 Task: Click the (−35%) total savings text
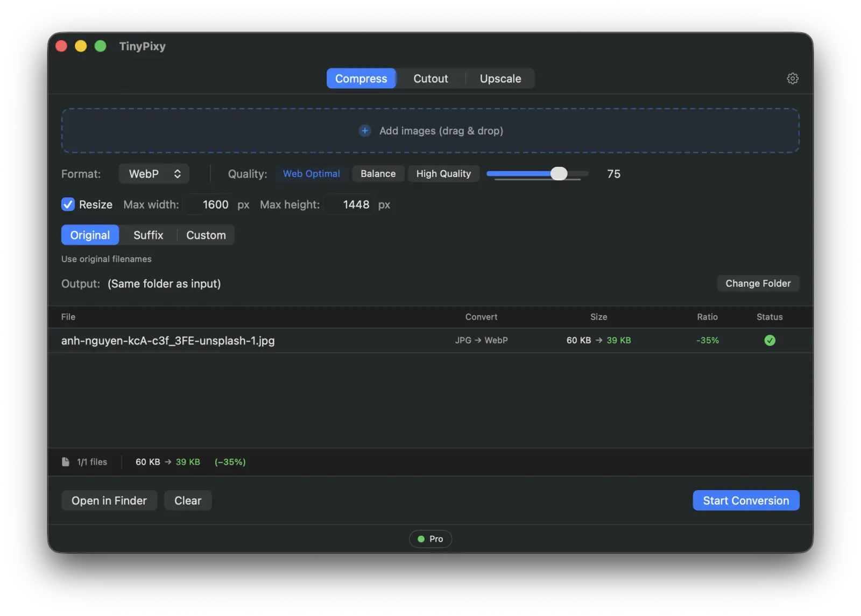pyautogui.click(x=230, y=462)
